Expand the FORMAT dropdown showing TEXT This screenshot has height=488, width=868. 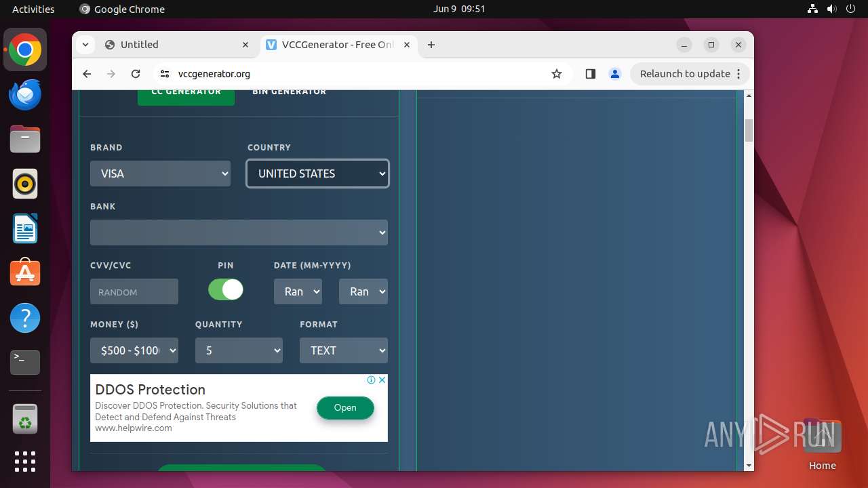pyautogui.click(x=344, y=350)
